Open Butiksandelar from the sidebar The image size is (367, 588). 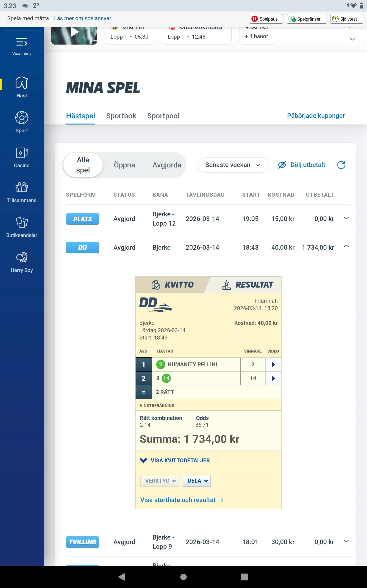22,226
